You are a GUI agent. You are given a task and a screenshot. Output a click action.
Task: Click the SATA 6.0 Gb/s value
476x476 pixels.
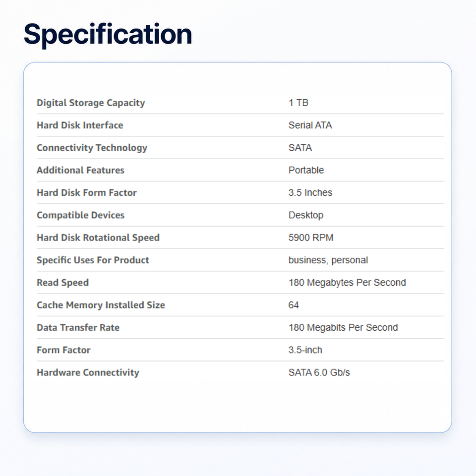(x=319, y=372)
